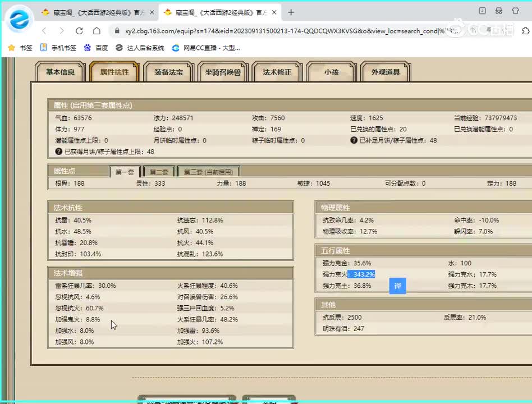Screen dimensions: 532x404
Task: Go to the 法术修正 tab
Action: [277, 72]
